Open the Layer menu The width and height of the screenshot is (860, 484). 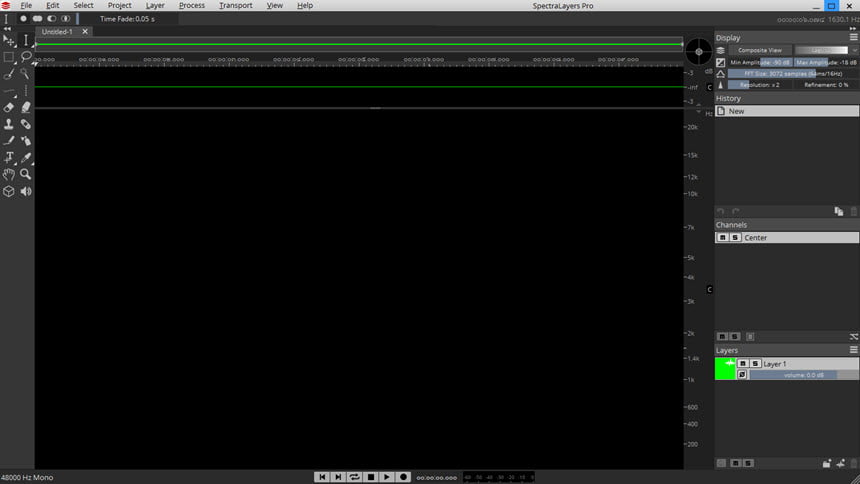pyautogui.click(x=155, y=5)
